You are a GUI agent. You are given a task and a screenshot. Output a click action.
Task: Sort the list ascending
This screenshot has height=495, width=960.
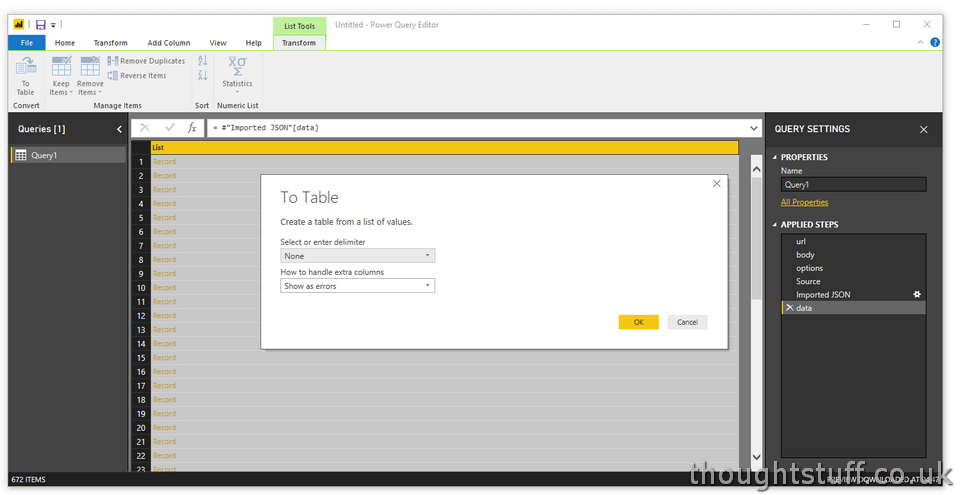pos(202,61)
